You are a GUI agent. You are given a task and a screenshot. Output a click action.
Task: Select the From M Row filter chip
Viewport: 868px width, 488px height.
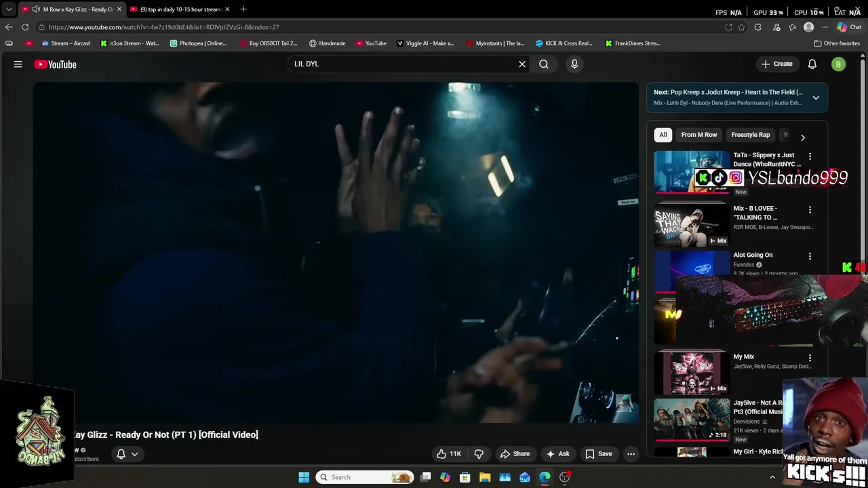point(699,135)
